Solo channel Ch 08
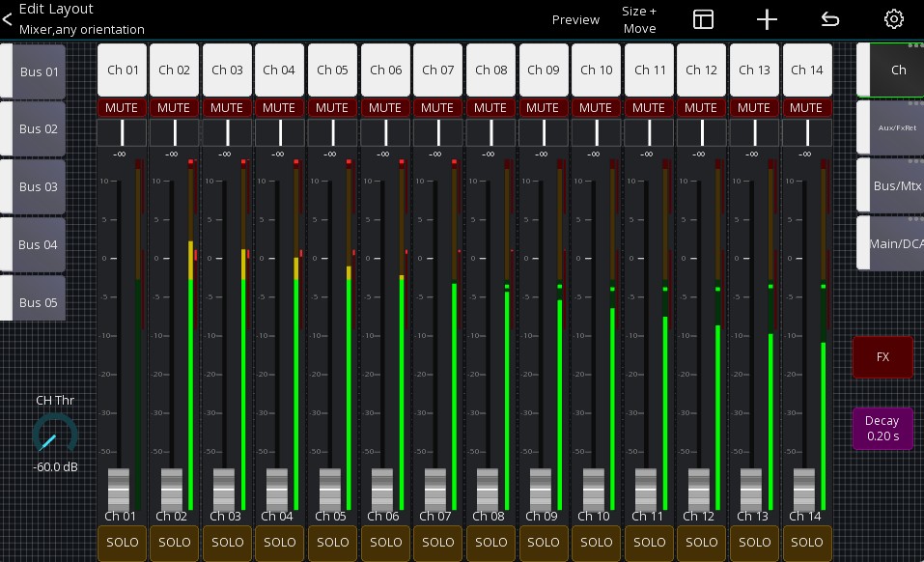Screen dimensions: 924x562 pos(490,543)
